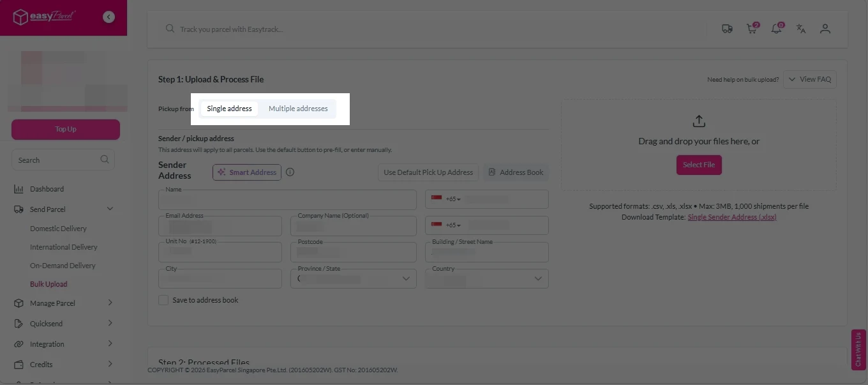Click the search magnifier in the sidebar

(x=104, y=160)
